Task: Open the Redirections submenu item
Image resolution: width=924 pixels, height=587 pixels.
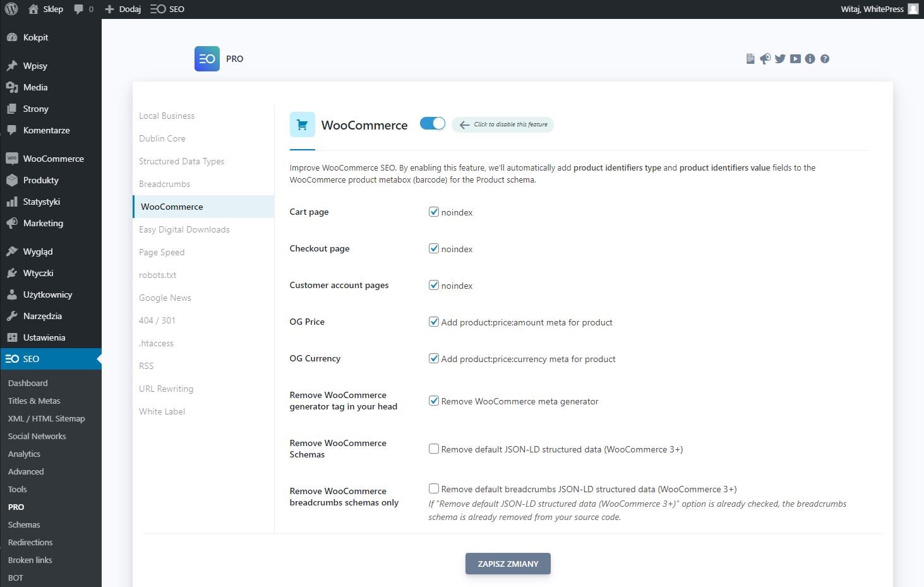Action: coord(30,542)
